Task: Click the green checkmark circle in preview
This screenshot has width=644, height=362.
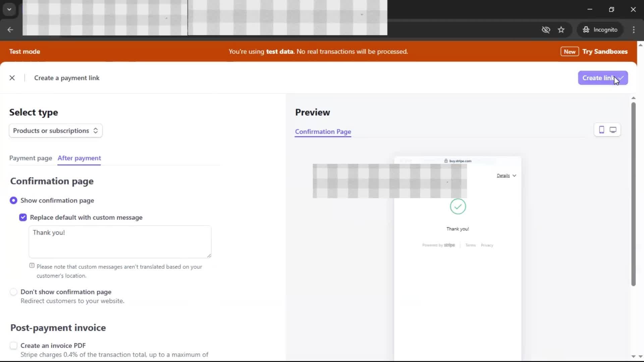Action: coord(458,206)
